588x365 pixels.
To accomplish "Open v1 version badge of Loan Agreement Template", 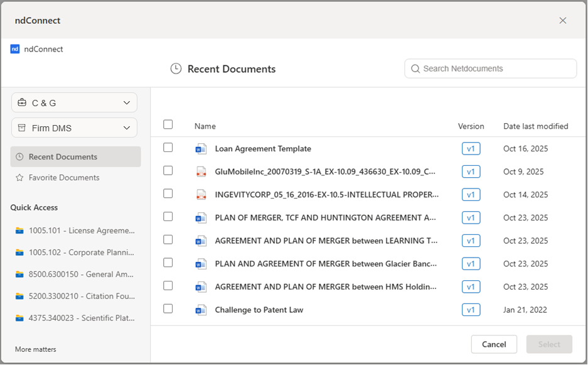I will point(471,149).
